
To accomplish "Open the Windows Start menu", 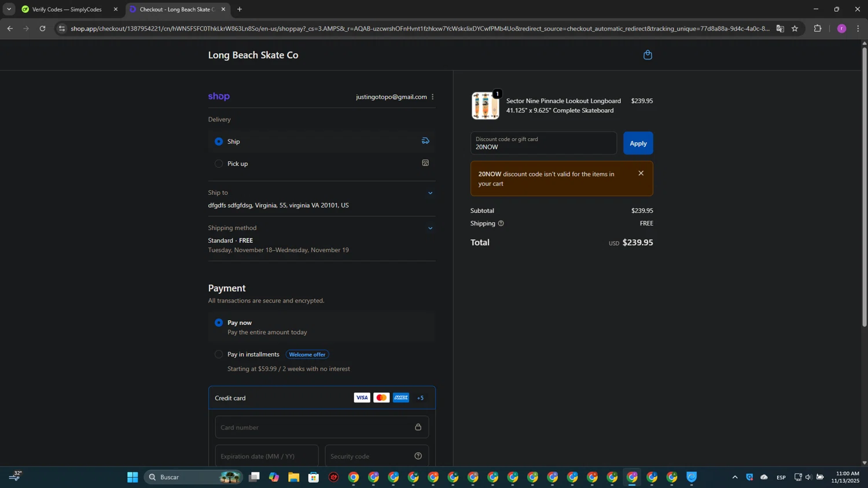I will point(133,477).
